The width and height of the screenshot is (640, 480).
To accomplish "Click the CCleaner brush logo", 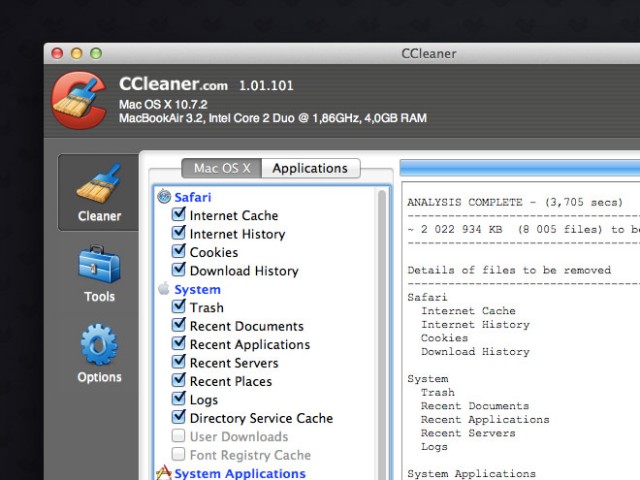I will click(78, 100).
